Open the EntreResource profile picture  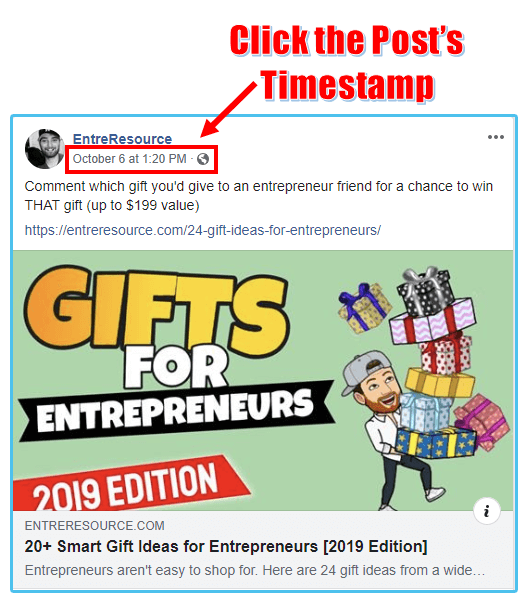coord(44,149)
